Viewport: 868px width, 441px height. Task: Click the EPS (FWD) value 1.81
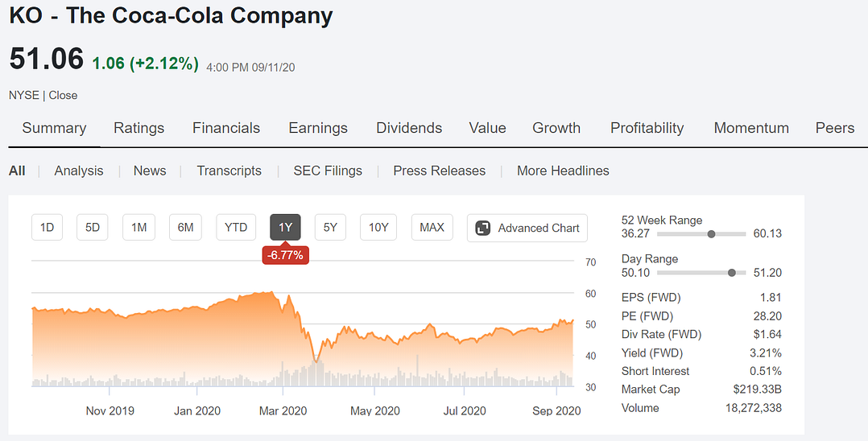(771, 298)
